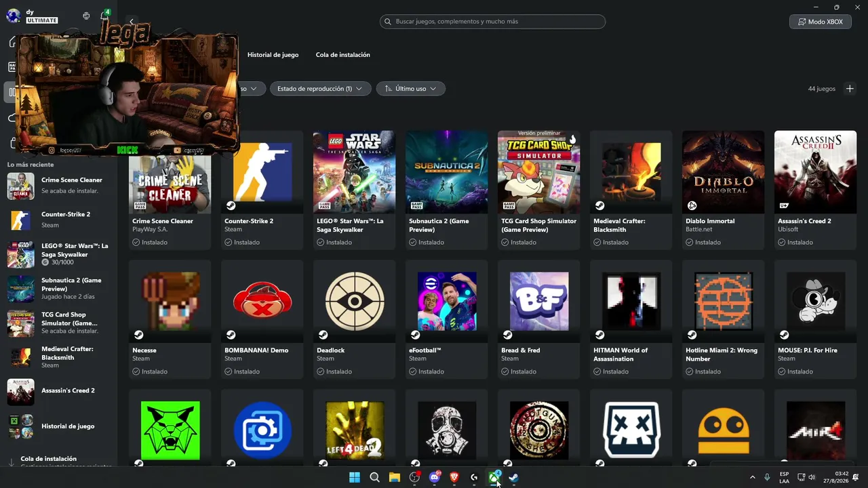Screen dimensions: 868x488
Task: Add a game with the plus button
Action: tap(850, 89)
